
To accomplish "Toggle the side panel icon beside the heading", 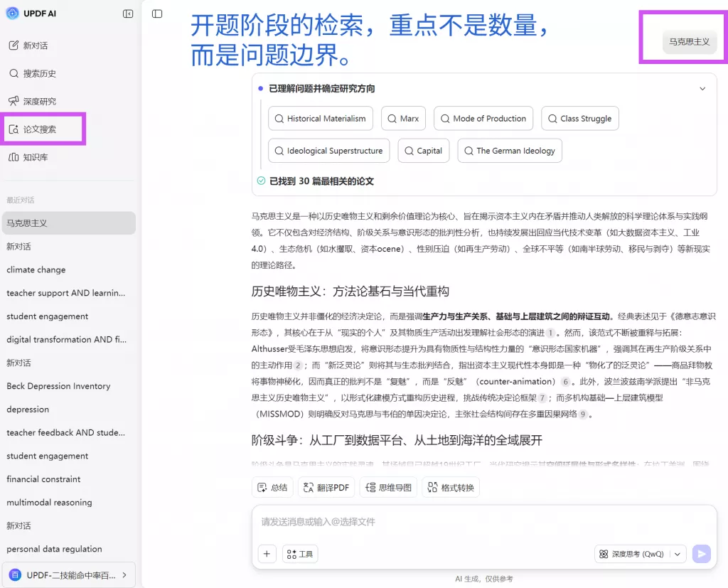I will (x=157, y=14).
